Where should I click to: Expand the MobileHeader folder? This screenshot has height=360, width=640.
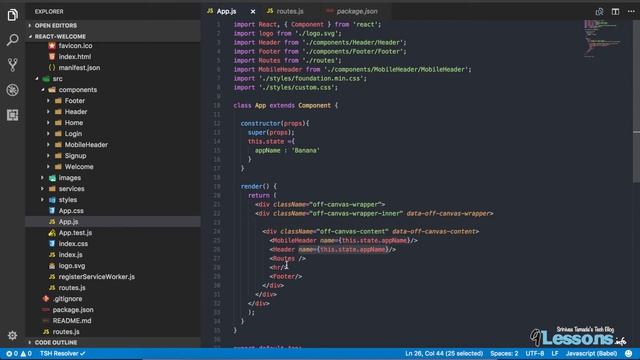(x=86, y=145)
